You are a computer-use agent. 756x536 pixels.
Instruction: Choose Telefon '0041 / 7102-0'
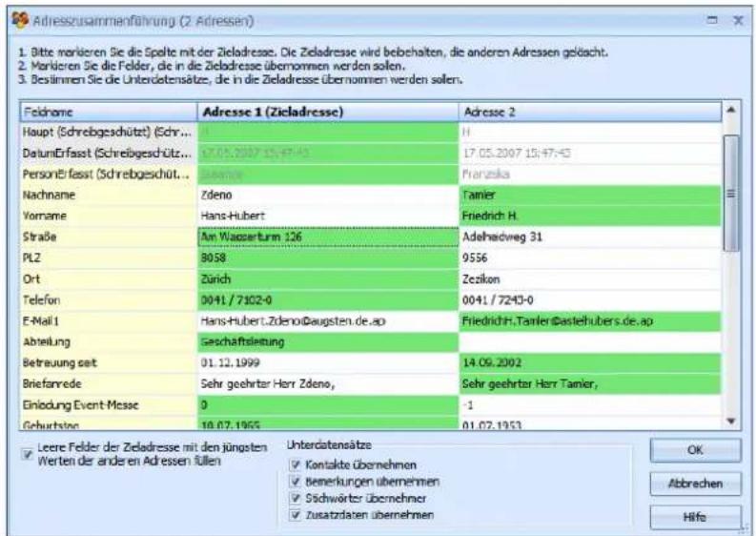(x=328, y=300)
